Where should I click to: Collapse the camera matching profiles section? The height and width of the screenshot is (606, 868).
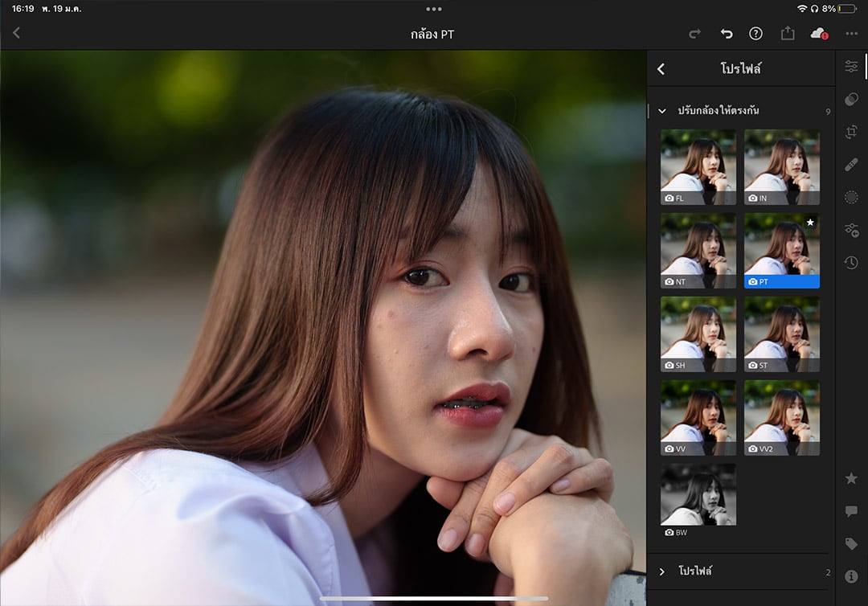tap(662, 111)
